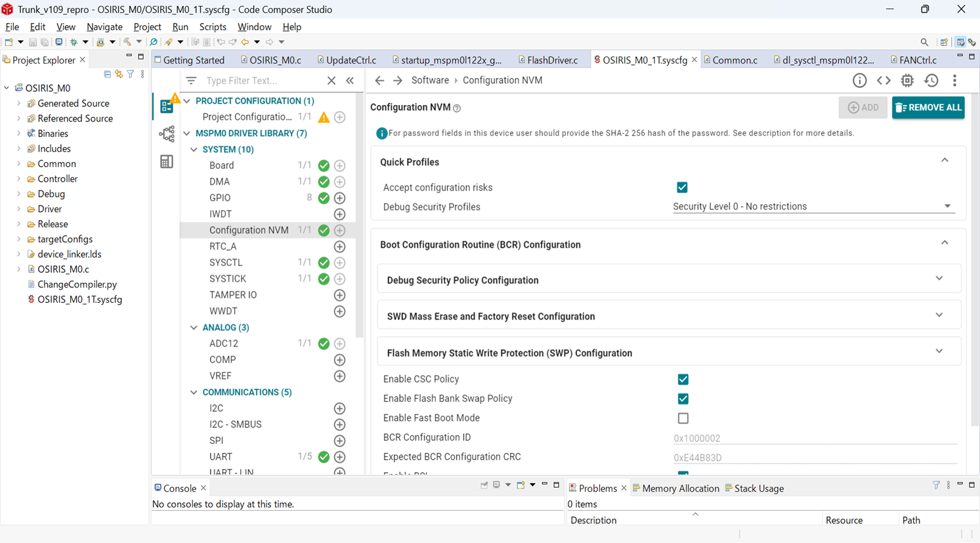Switch to the FlashDriver.c tab
This screenshot has height=543, width=980.
coord(552,60)
